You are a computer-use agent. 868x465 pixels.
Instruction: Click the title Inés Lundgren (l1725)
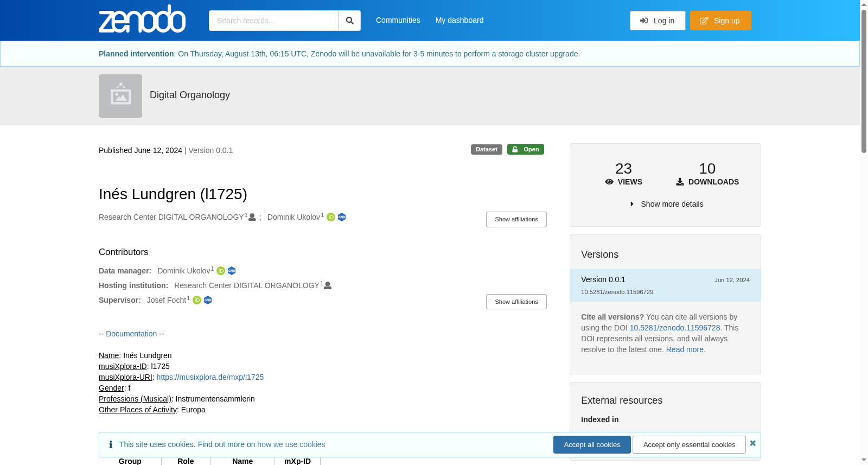173,194
